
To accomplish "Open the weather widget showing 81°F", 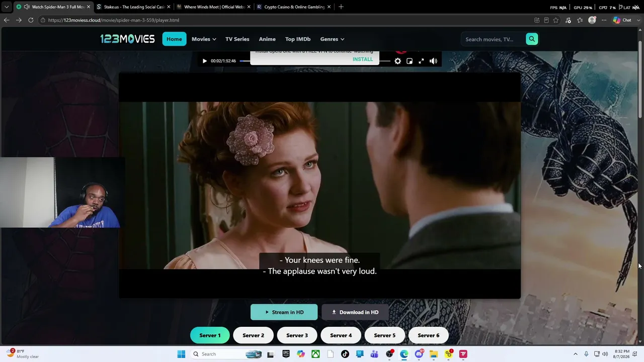I will pos(23,354).
